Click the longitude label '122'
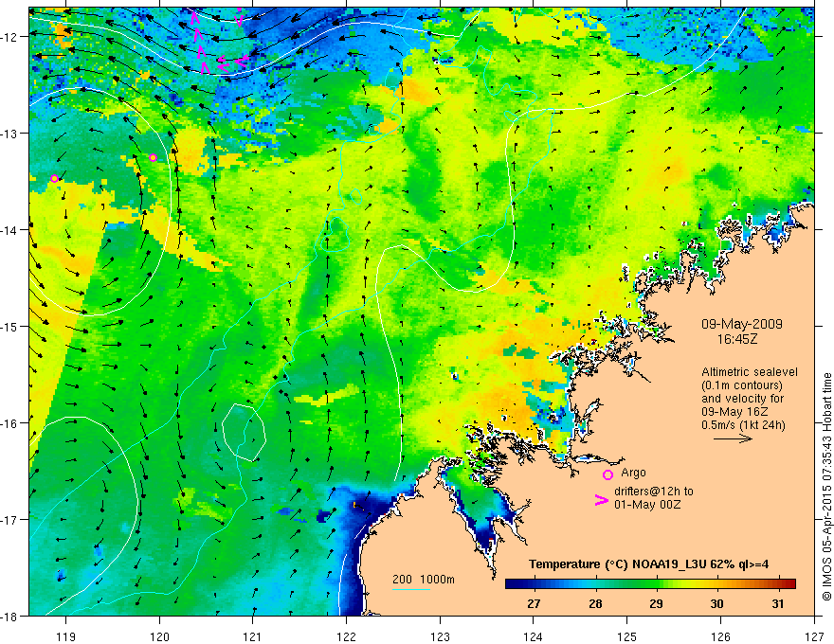The width and height of the screenshot is (834, 644). tap(346, 637)
